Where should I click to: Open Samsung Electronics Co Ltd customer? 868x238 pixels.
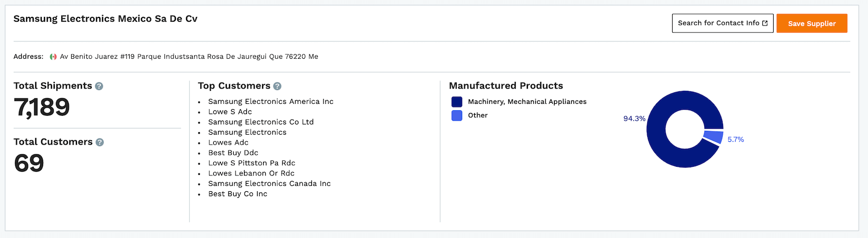(x=261, y=122)
